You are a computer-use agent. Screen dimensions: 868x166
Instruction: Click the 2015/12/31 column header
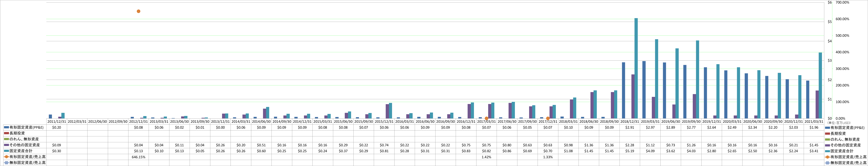(384, 122)
